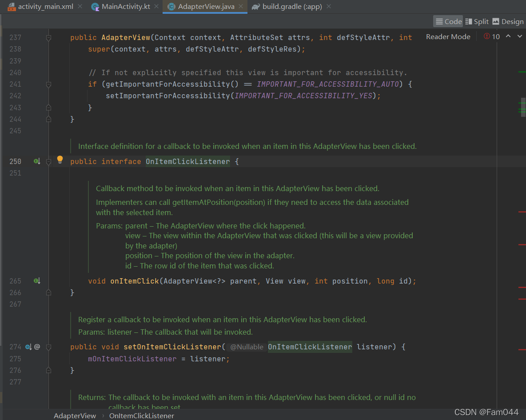526x420 pixels.
Task: Click mOnItemClickListener field on line 275
Action: point(132,359)
